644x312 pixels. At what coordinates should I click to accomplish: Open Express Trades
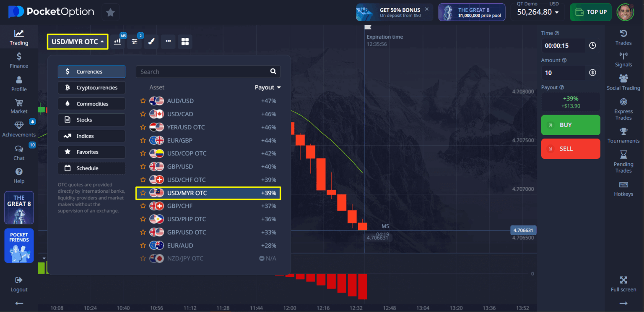click(623, 108)
